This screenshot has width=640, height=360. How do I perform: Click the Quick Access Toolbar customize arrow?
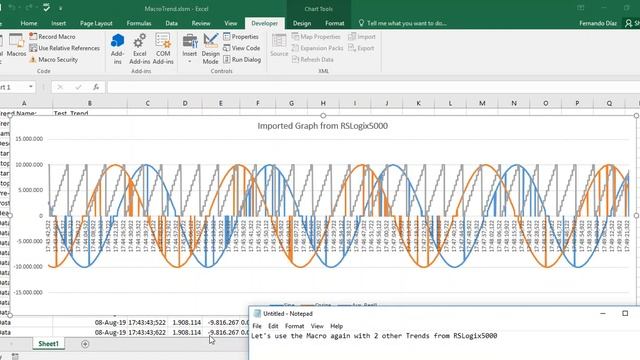(x=60, y=8)
